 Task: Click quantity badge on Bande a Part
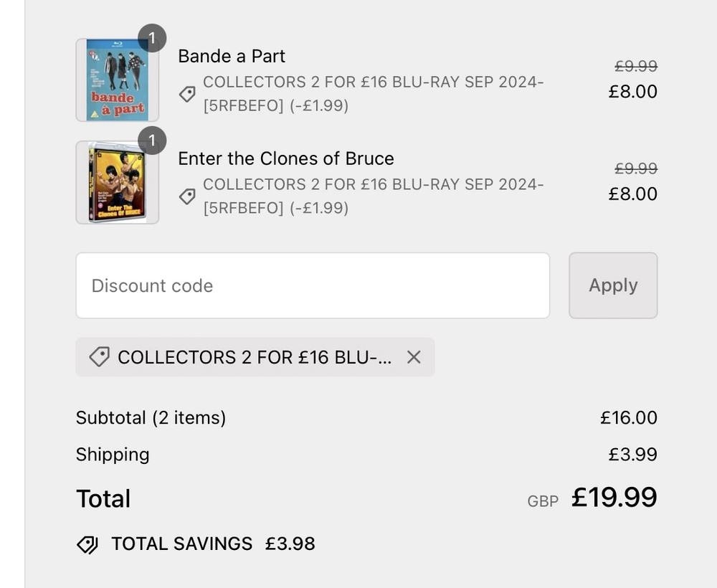click(x=152, y=38)
